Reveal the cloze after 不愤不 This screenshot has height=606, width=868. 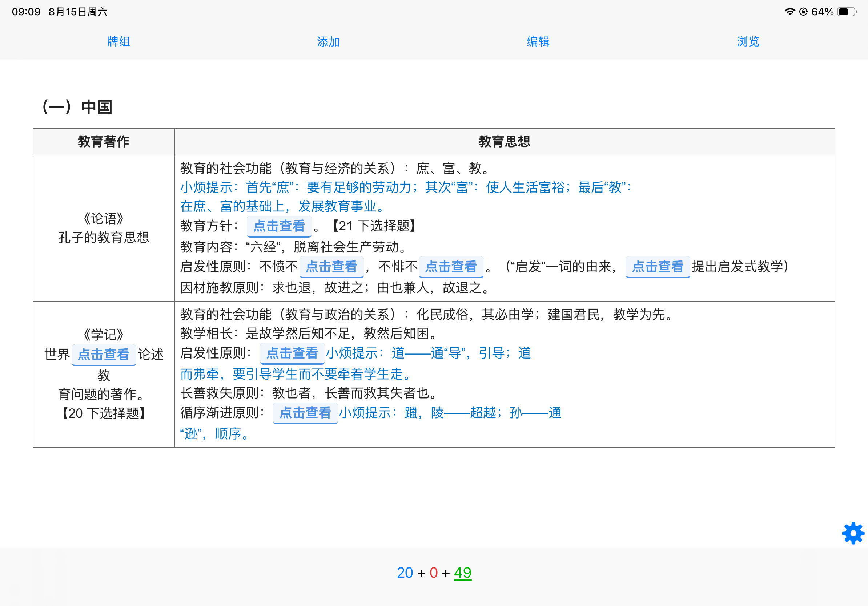[x=331, y=267]
